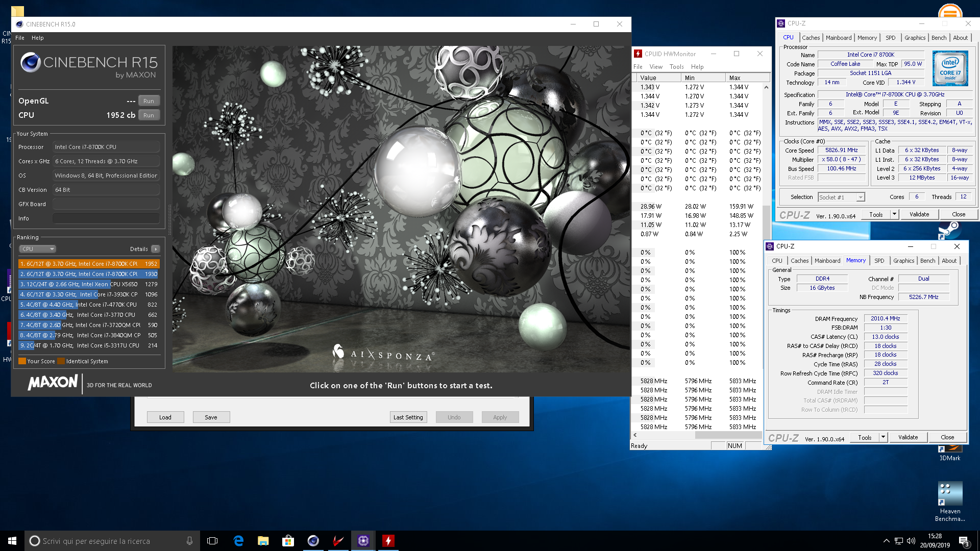Expand the Socket #1 selection dropdown

click(x=861, y=197)
